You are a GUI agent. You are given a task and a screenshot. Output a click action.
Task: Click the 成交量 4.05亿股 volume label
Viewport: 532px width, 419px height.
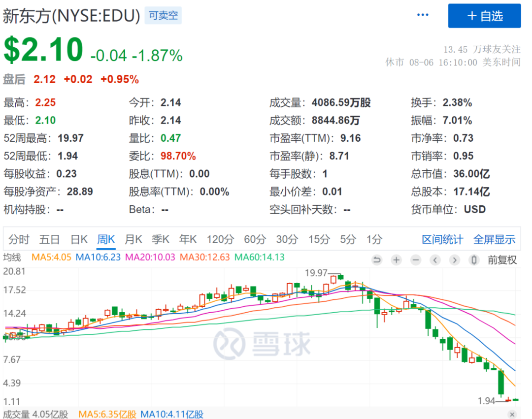tap(35, 414)
